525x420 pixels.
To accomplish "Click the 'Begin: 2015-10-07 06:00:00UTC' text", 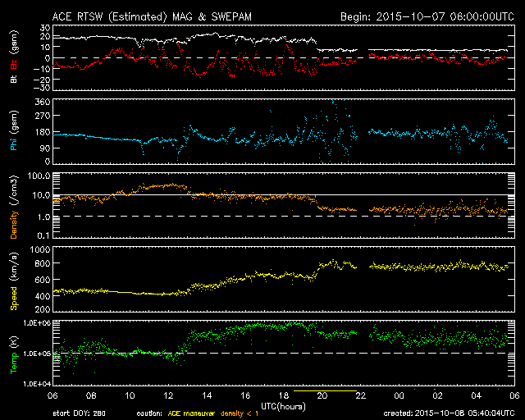I will pyautogui.click(x=427, y=16).
